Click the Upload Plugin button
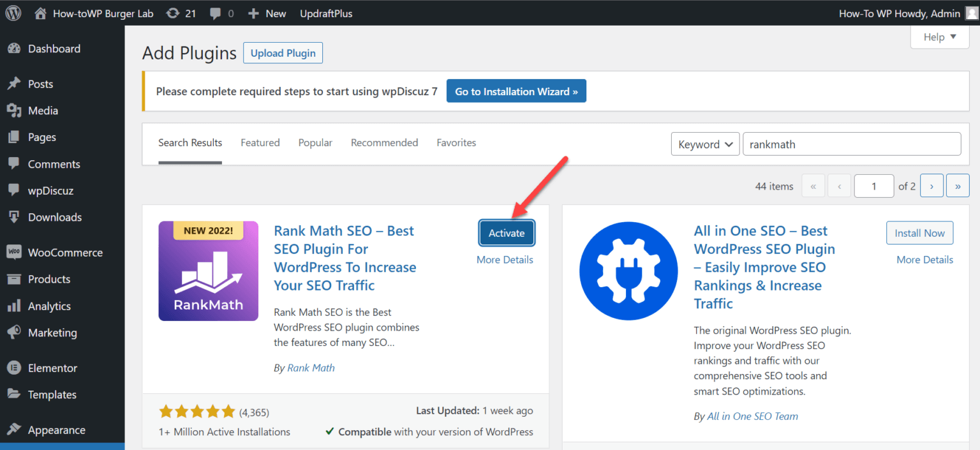 (x=283, y=53)
